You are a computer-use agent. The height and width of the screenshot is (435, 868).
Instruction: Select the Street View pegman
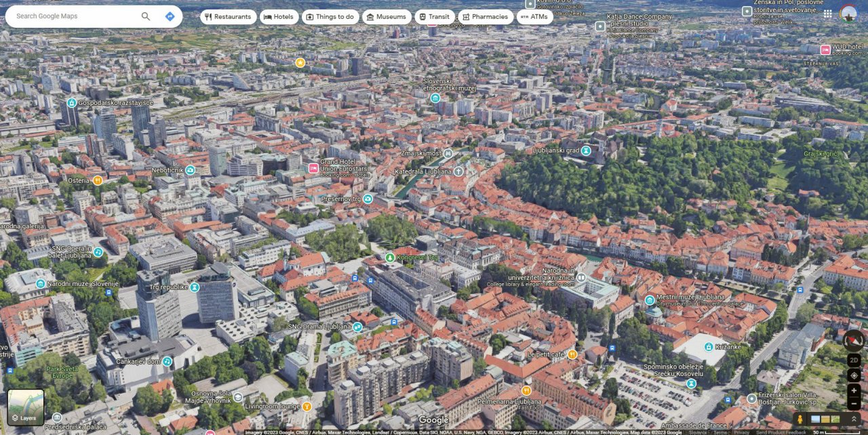click(x=800, y=419)
